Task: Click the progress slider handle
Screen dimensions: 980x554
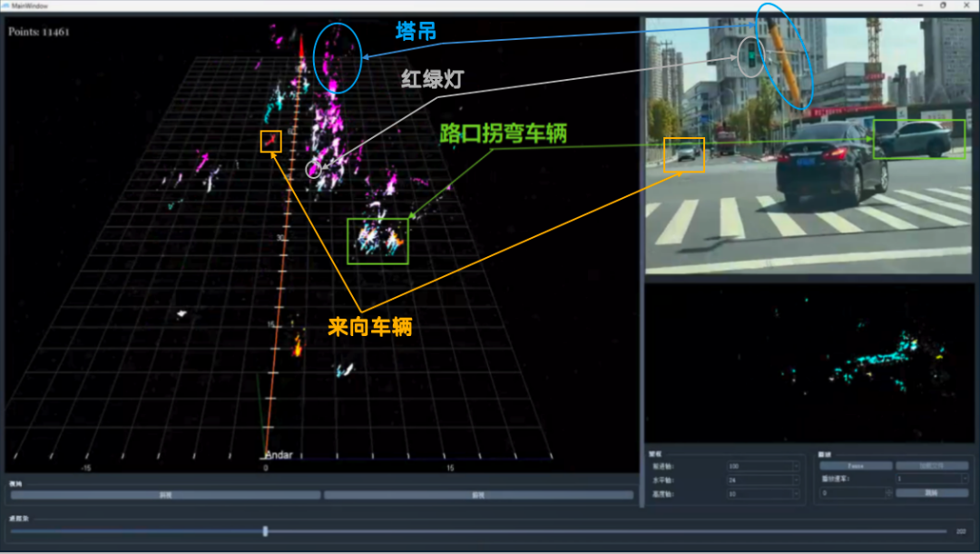Action: click(265, 531)
